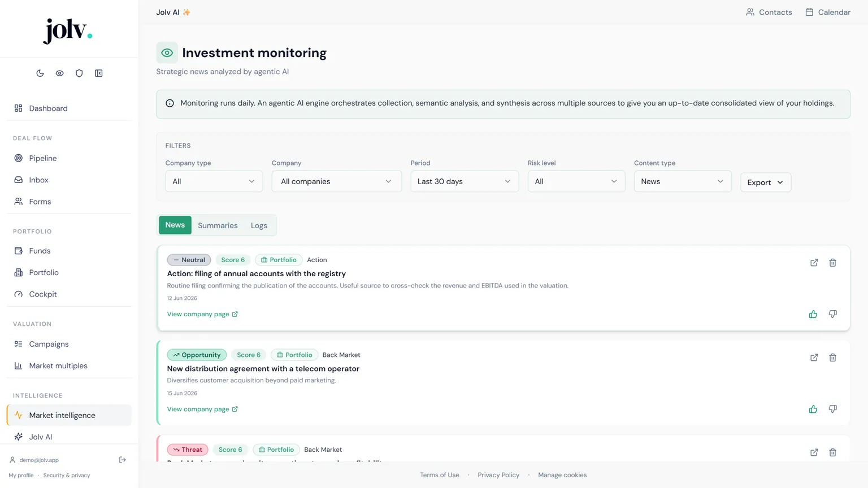Go to valuation Campaigns
The width and height of the screenshot is (868, 488).
[69, 344]
